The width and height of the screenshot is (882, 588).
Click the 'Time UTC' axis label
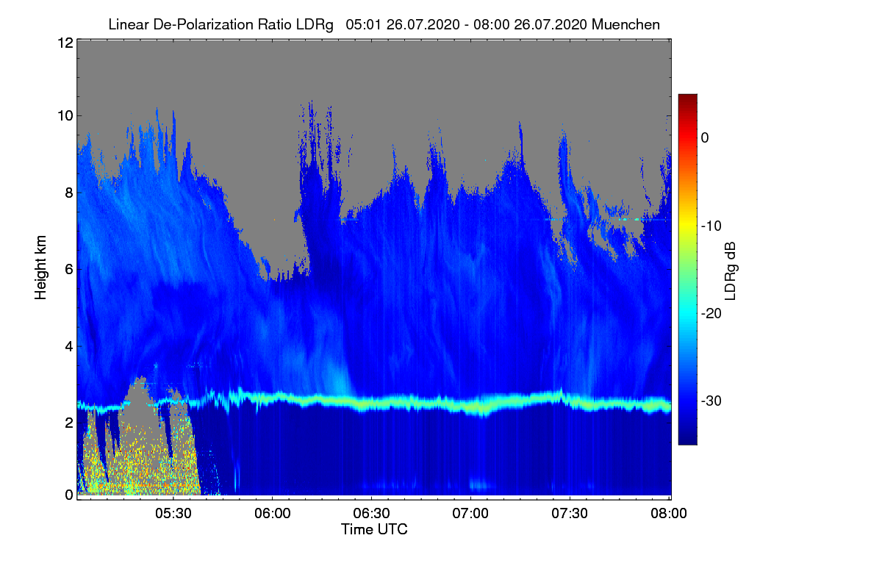click(x=374, y=529)
